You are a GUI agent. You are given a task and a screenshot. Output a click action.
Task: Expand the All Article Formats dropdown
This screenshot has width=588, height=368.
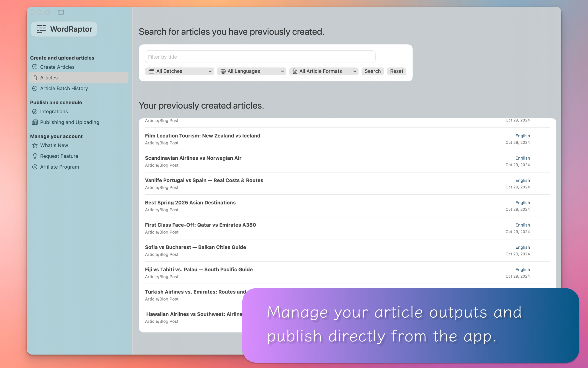click(x=324, y=71)
